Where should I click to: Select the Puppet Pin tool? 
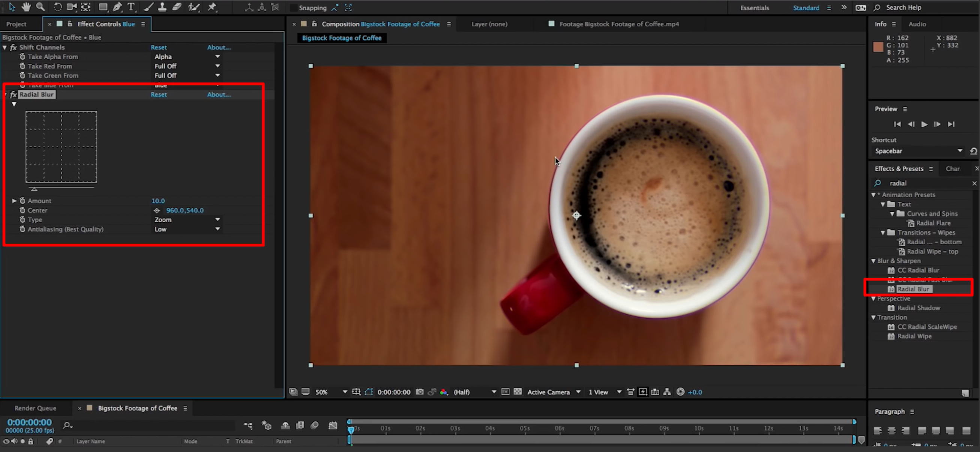pos(212,7)
